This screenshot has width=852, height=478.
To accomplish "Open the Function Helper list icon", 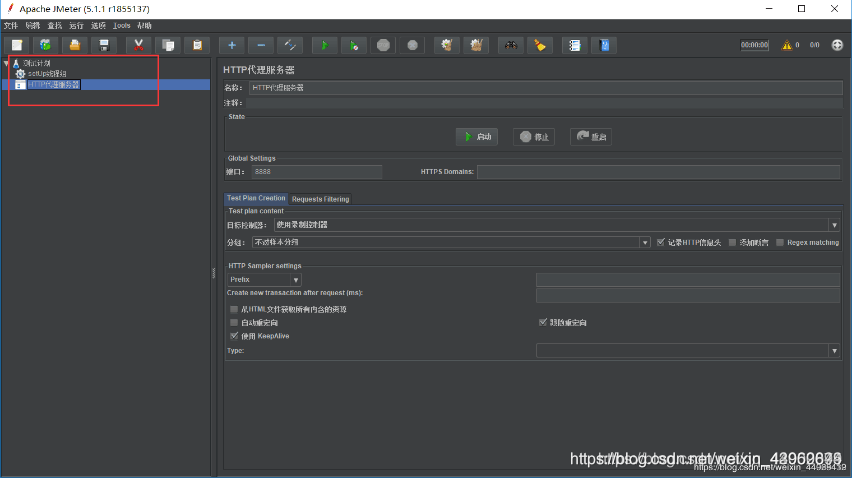I will point(575,45).
